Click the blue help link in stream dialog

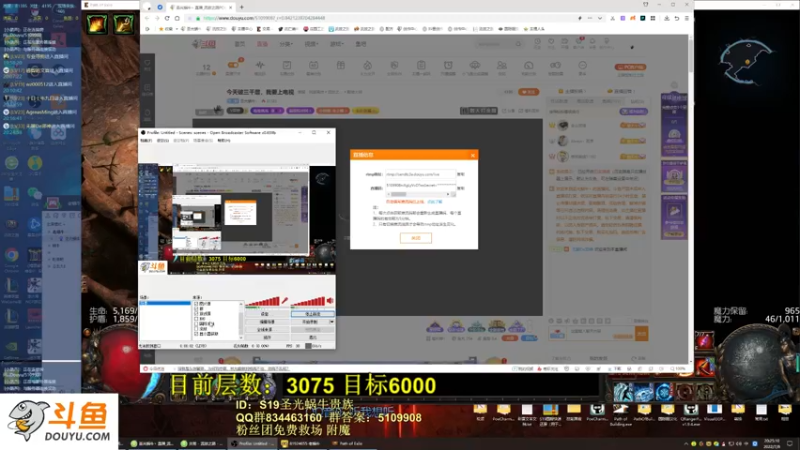pyautogui.click(x=435, y=202)
